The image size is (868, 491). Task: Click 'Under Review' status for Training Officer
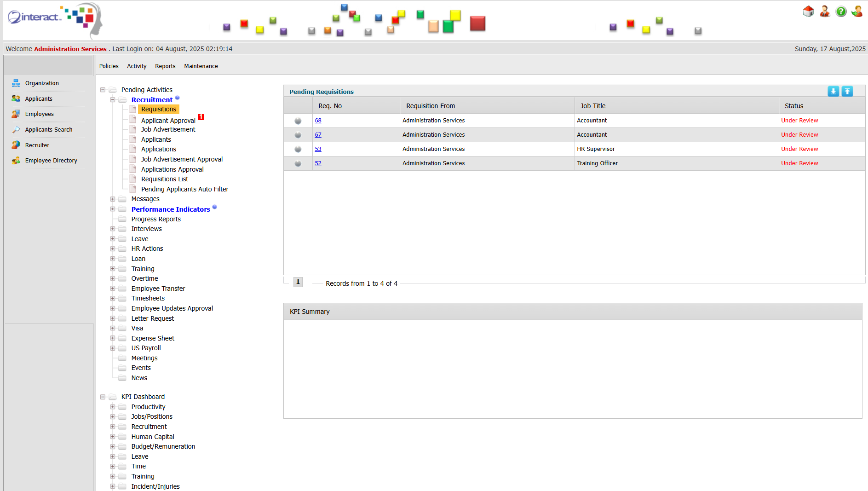pos(799,163)
